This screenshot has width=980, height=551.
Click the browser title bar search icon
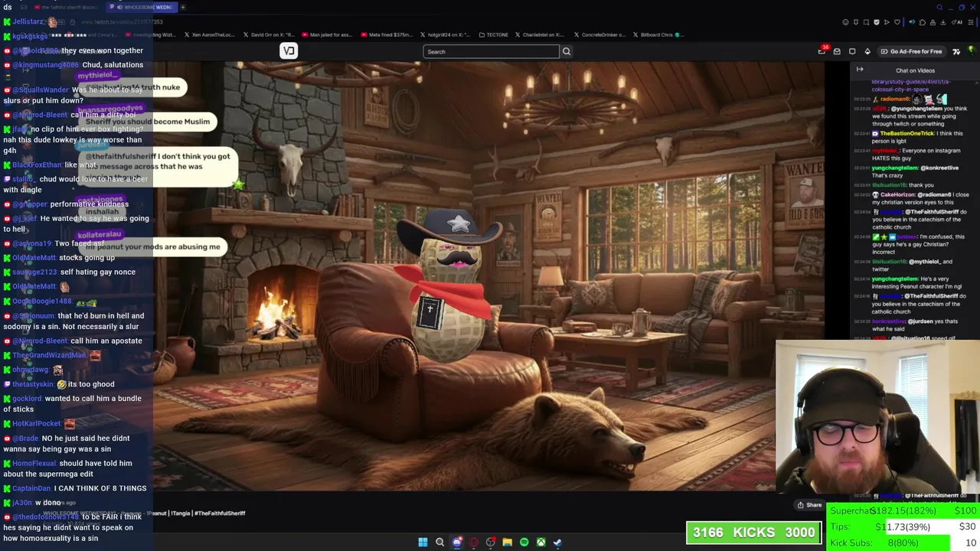[939, 7]
